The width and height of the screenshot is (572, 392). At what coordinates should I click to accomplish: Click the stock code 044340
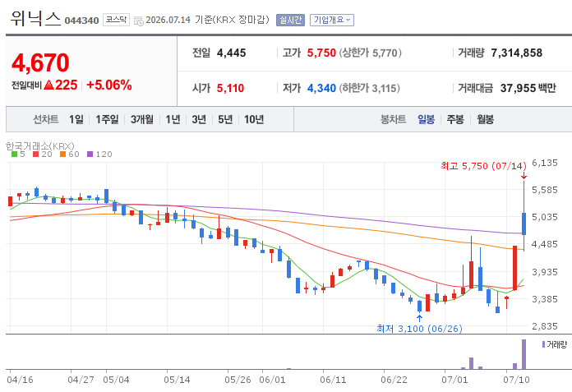click(x=81, y=21)
